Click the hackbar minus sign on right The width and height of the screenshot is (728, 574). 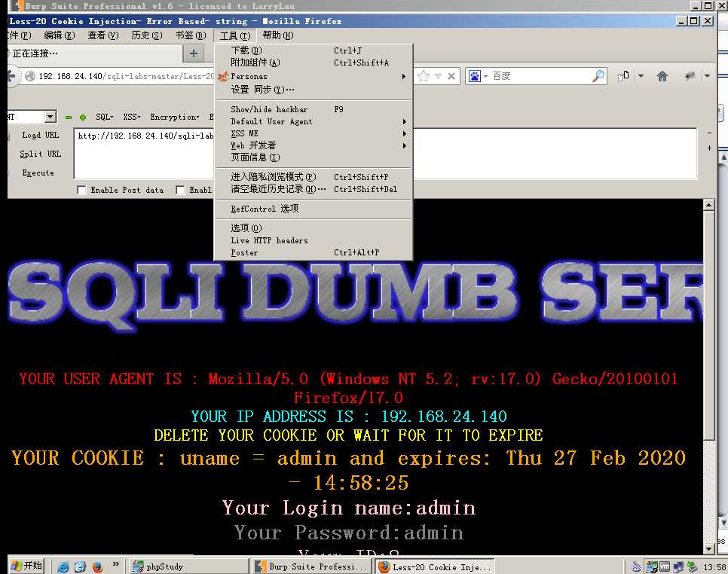tap(709, 133)
